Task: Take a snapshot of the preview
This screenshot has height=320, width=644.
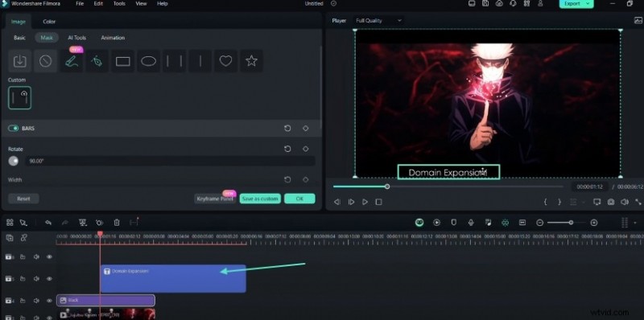Action: click(x=611, y=202)
